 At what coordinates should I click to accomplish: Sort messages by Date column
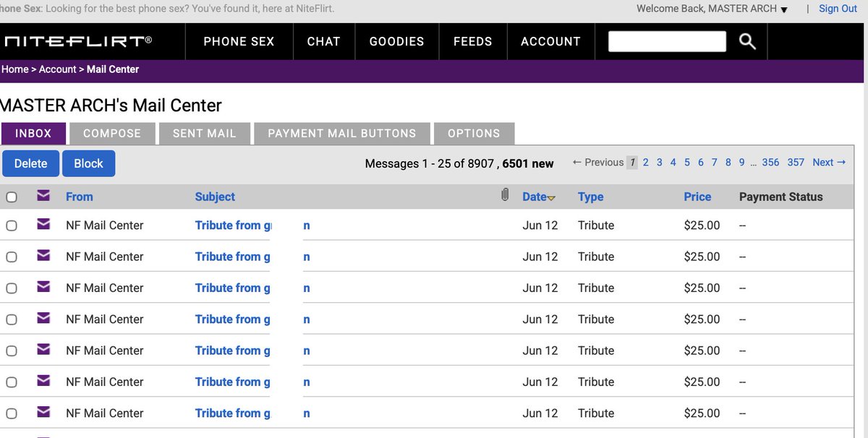535,197
